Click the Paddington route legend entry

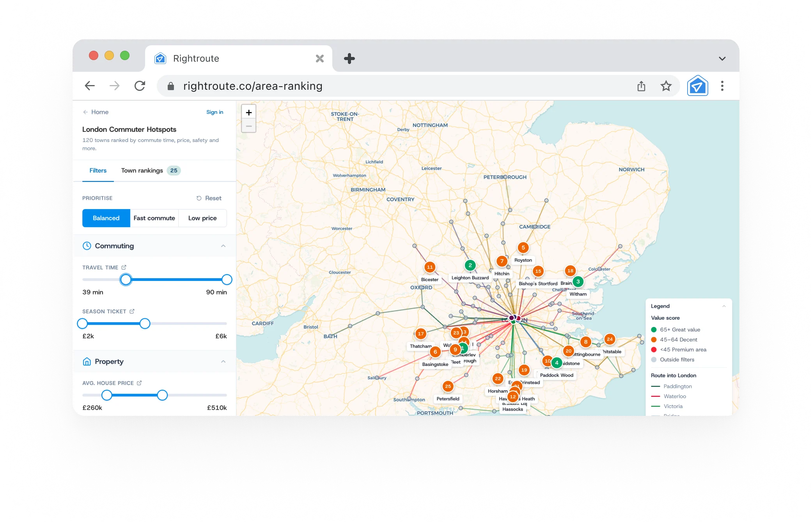[672, 386]
